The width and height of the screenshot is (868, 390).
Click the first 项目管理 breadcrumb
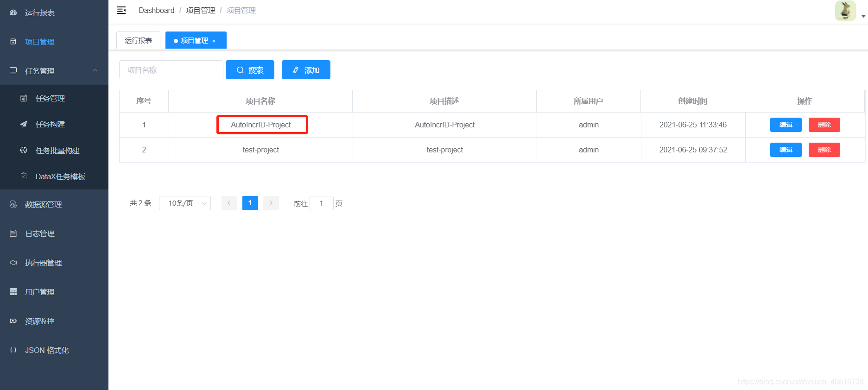tap(201, 10)
